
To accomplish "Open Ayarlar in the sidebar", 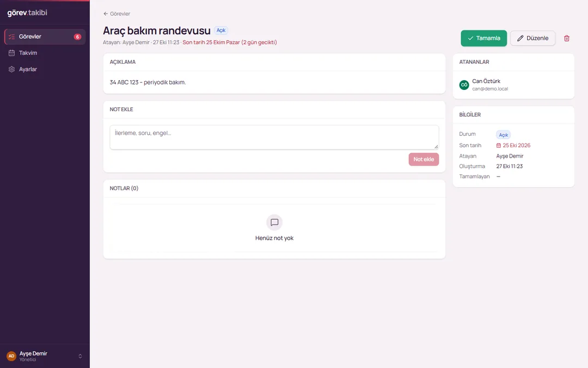I will (45, 69).
